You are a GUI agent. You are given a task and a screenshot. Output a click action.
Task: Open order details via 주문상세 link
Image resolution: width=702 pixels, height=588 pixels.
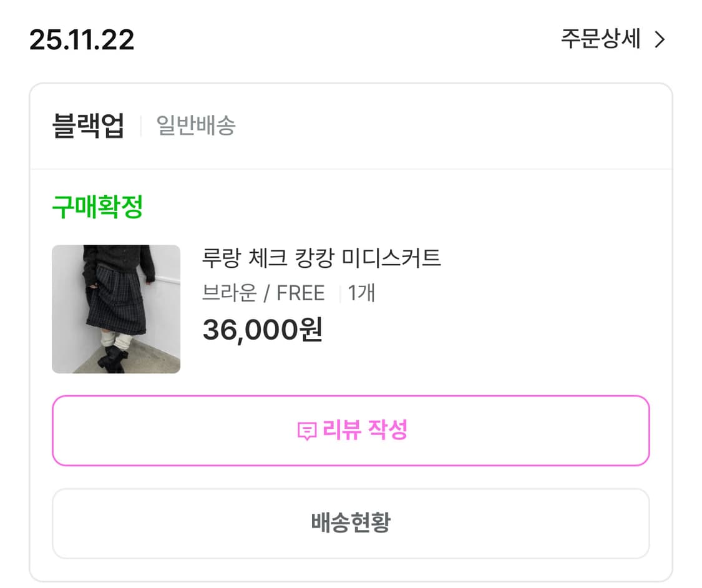(x=600, y=39)
